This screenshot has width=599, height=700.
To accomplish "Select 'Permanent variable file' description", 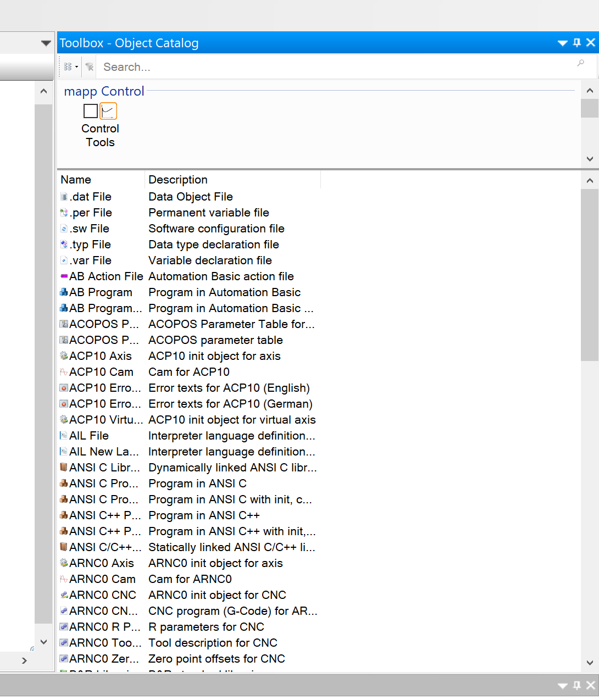I will (x=209, y=213).
